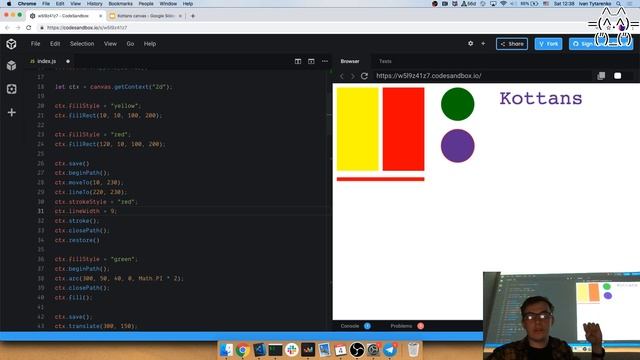Screen dimensions: 640x360
Task: Open Finder from the dock
Action: pyautogui.click(x=226, y=350)
